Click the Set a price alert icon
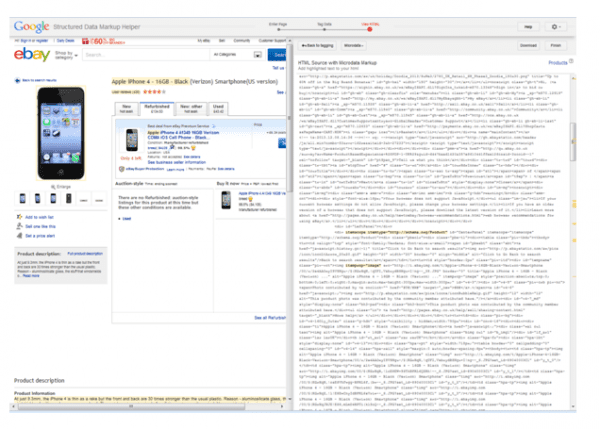 [x=19, y=235]
